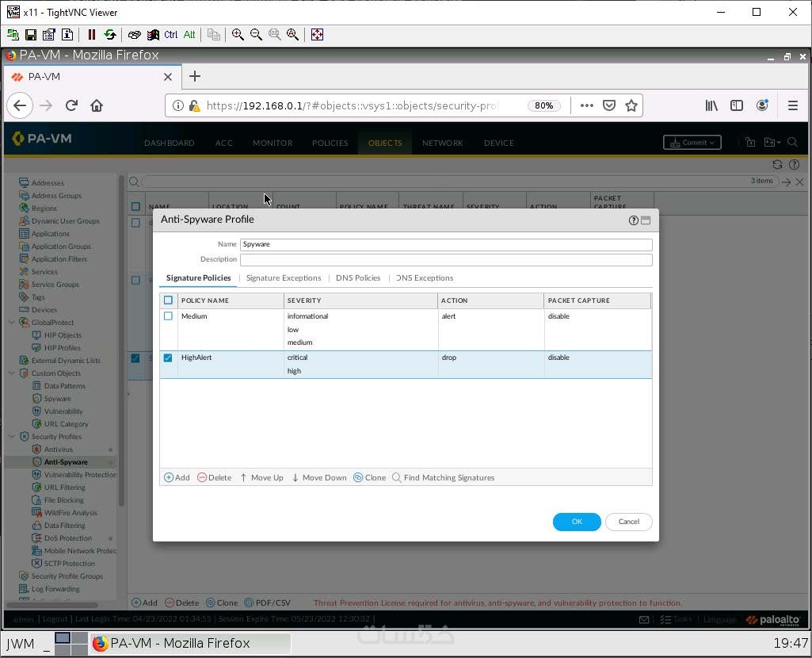Open the Commit dropdown

click(692, 143)
